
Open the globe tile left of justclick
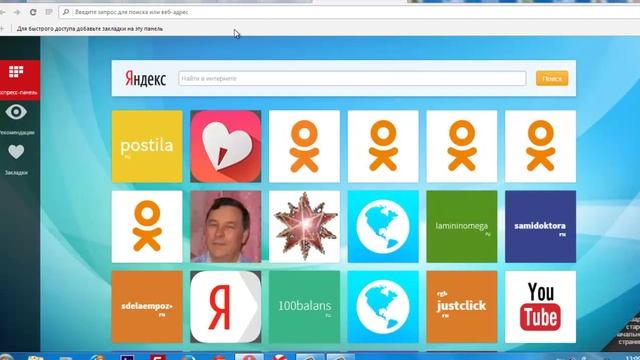coord(383,307)
